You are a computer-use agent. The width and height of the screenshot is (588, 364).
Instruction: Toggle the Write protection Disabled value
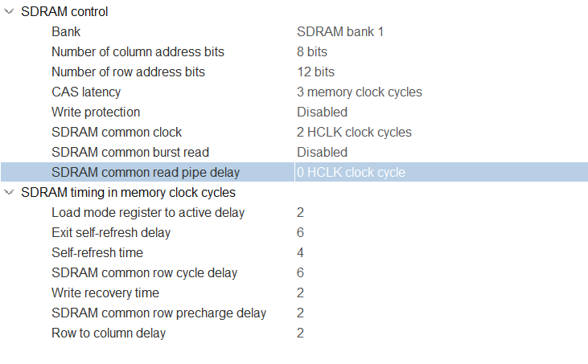tap(322, 112)
